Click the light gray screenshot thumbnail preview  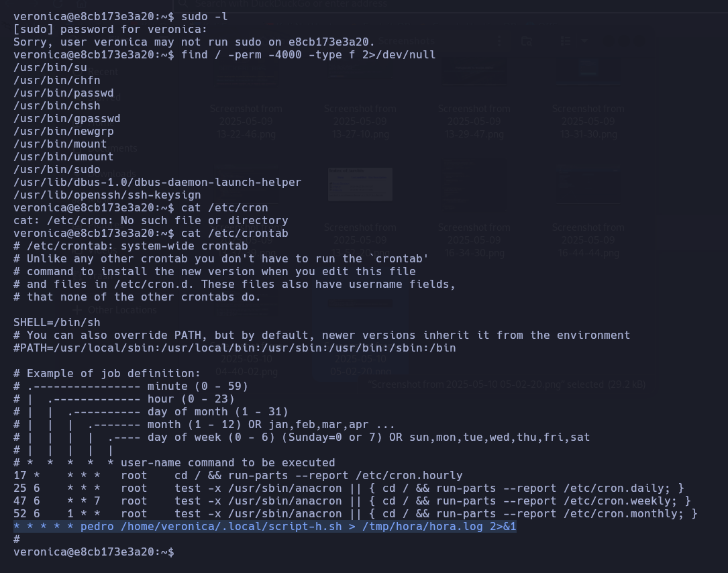(360, 185)
